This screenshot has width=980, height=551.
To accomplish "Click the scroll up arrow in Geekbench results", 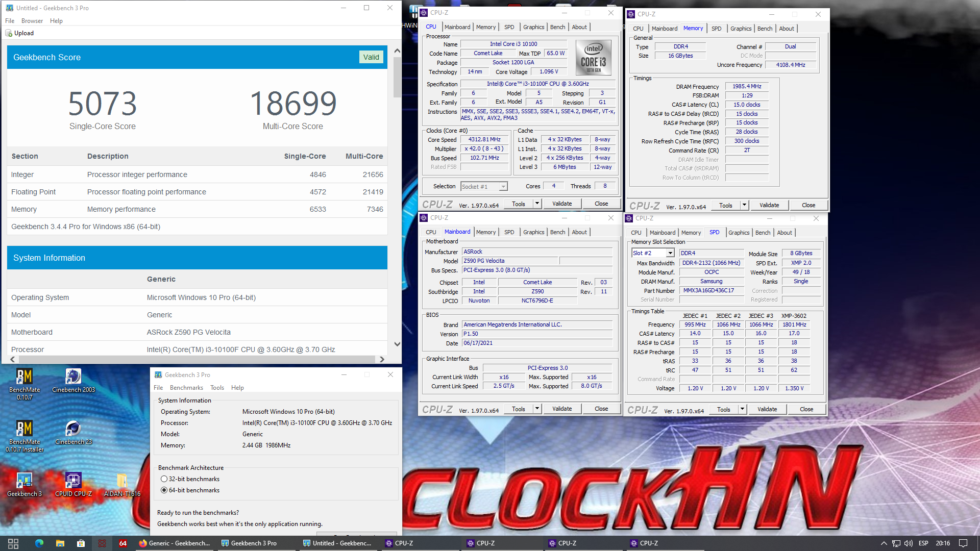I will point(397,51).
